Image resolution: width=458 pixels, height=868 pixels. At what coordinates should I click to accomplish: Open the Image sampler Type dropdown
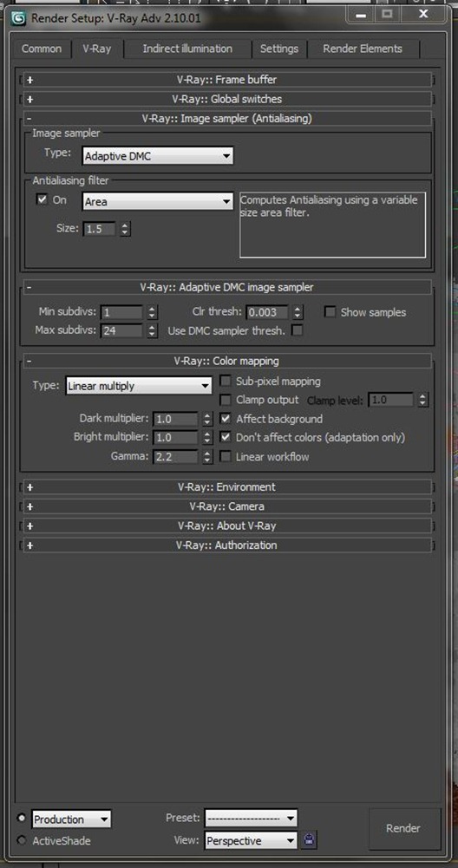pyautogui.click(x=158, y=156)
